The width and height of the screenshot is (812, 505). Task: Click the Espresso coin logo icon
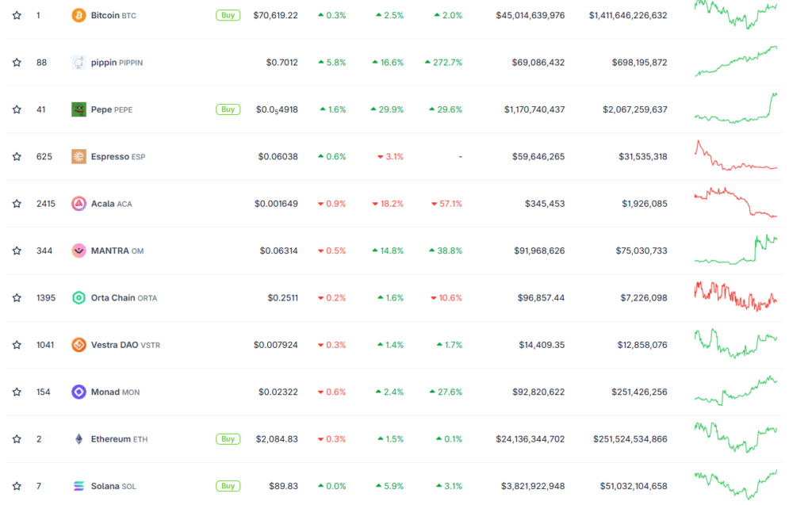coord(79,156)
